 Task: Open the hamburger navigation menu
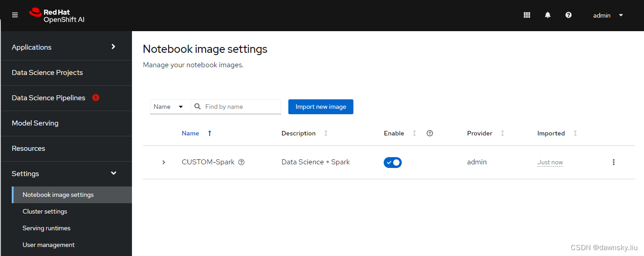pyautogui.click(x=15, y=15)
